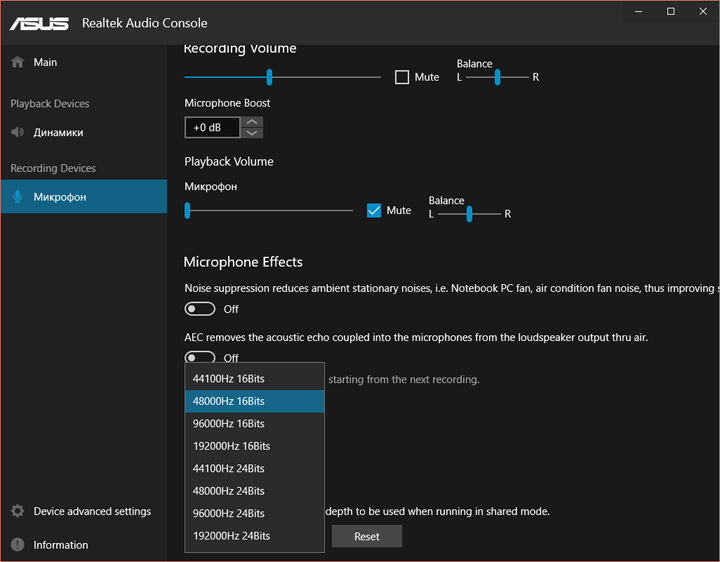The image size is (720, 562).
Task: Select 44100Hz 16Bits from the list
Action: (229, 379)
